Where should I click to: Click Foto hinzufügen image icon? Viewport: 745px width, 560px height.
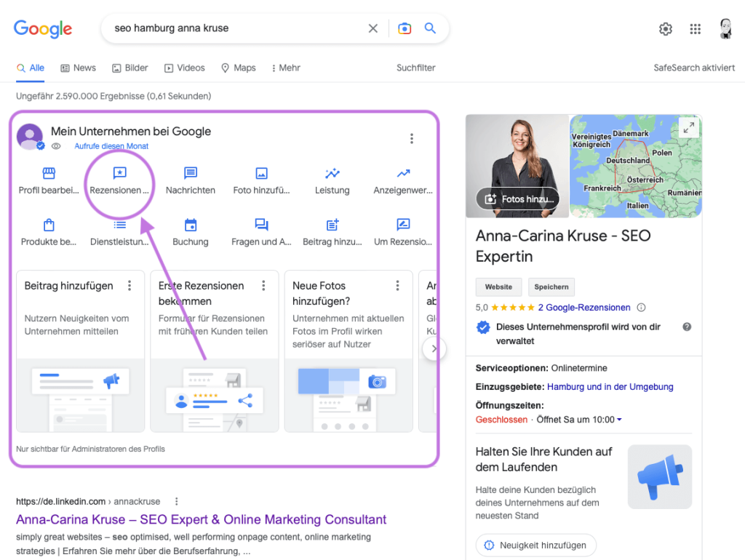[261, 173]
